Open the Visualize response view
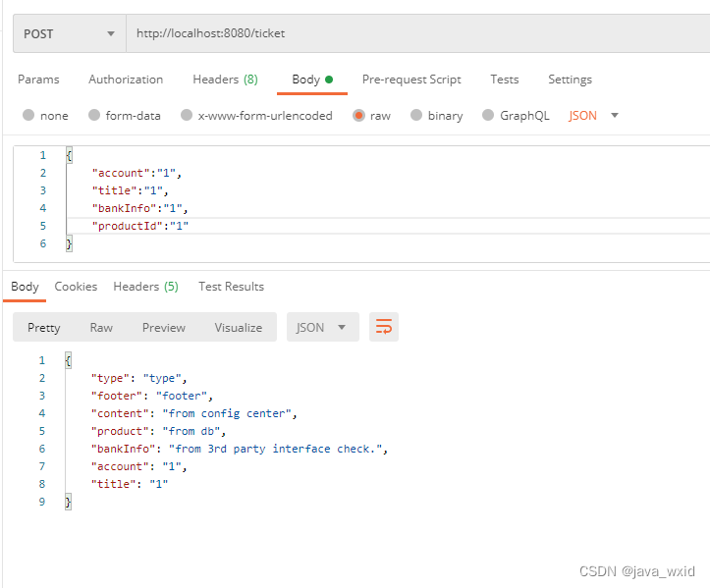This screenshot has height=588, width=710. tap(239, 327)
